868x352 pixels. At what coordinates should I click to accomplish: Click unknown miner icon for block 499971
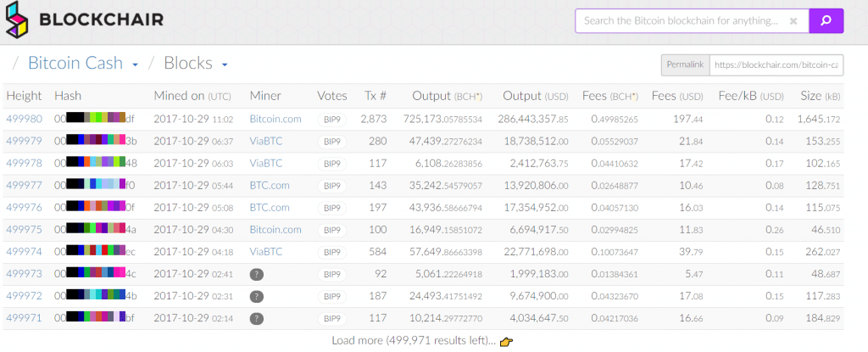click(256, 319)
